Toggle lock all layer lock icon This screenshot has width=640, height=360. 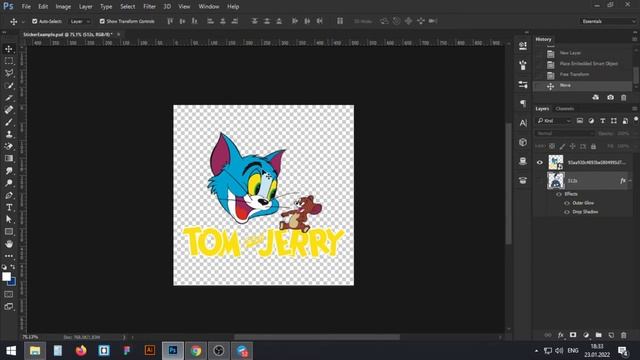593,146
